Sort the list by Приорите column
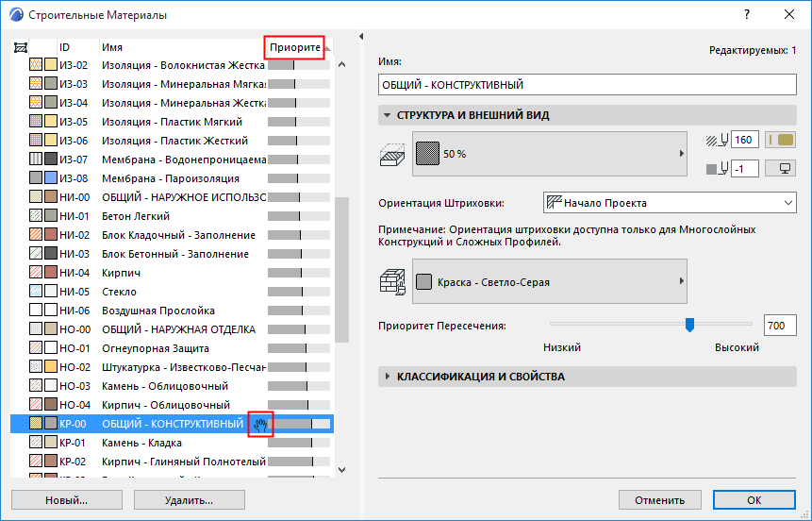 tap(295, 47)
